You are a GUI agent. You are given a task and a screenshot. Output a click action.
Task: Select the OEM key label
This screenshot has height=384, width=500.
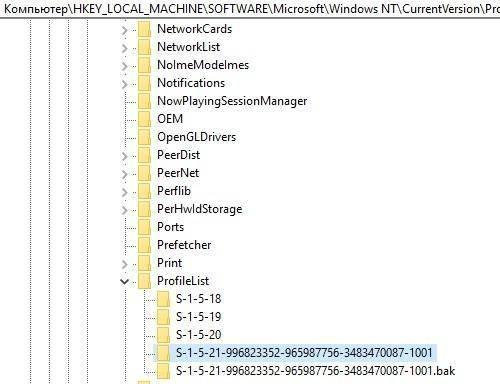point(170,119)
